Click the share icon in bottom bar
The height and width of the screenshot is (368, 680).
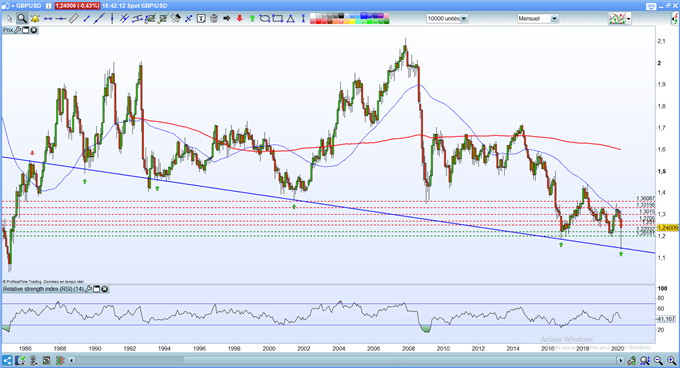(x=7, y=360)
